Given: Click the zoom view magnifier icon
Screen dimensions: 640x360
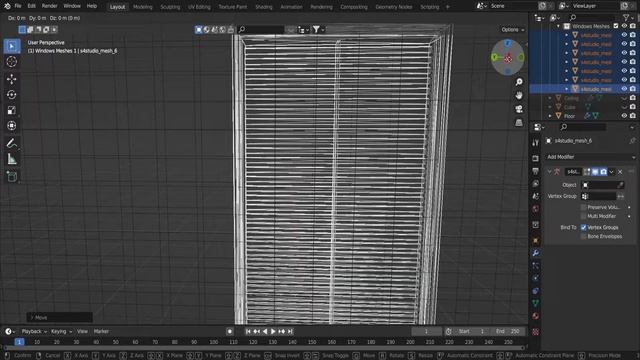Looking at the screenshot, I should 519,82.
